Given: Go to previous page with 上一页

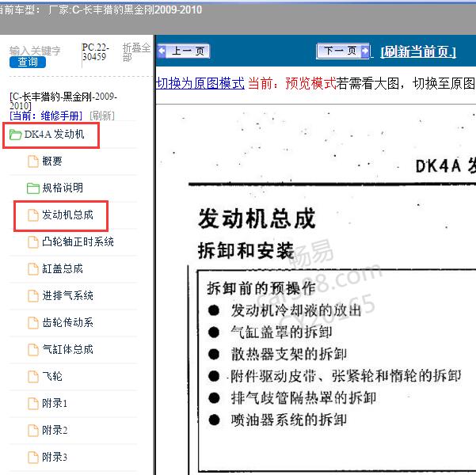Looking at the screenshot, I should click(184, 51).
